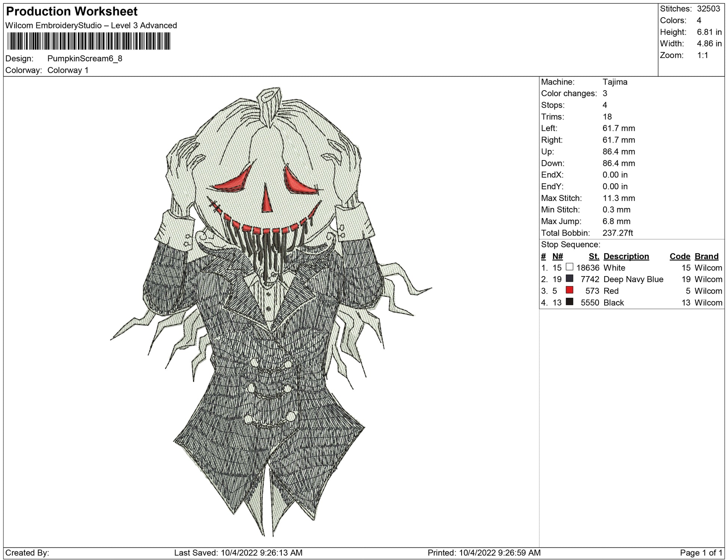
Task: Click the Colorway 1 value
Action: (68, 70)
